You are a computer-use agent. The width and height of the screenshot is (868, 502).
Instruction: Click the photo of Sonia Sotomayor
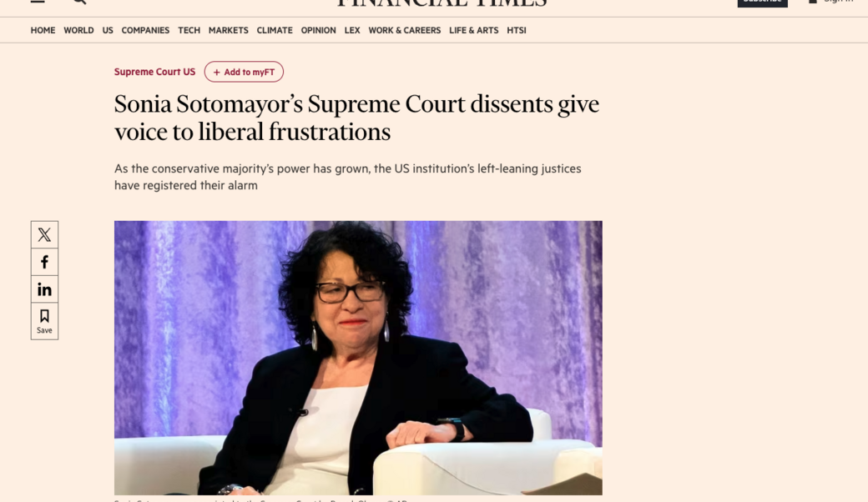357,357
